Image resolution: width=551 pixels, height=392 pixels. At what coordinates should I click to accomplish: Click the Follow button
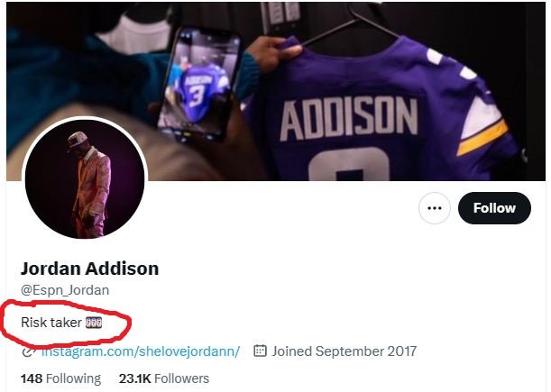click(x=494, y=208)
